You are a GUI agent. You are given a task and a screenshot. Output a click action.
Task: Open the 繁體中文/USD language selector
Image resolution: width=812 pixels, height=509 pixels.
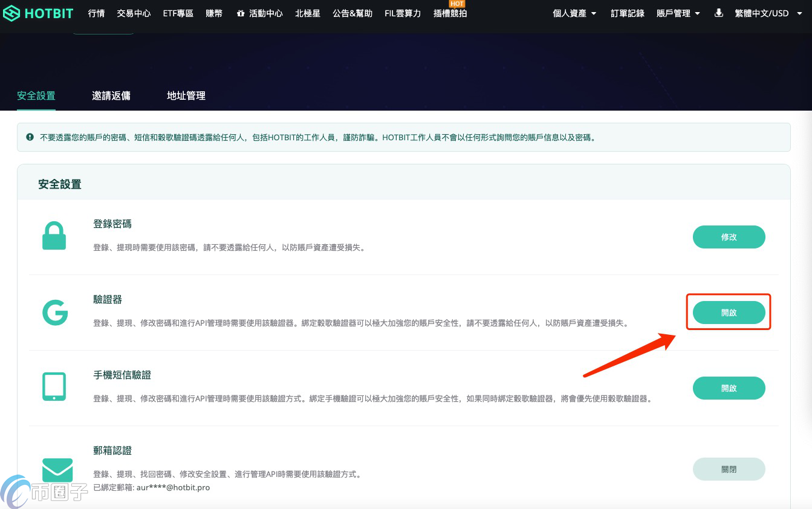point(766,13)
